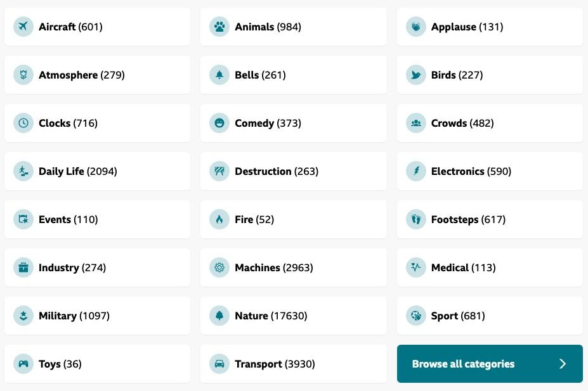Click the car icon for Transport
588x391 pixels.
pyautogui.click(x=219, y=364)
